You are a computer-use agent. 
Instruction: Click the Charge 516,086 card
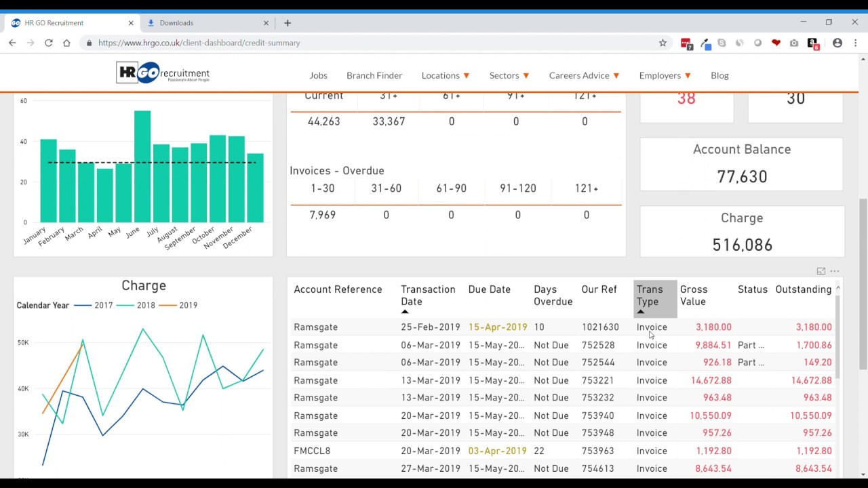pyautogui.click(x=742, y=232)
